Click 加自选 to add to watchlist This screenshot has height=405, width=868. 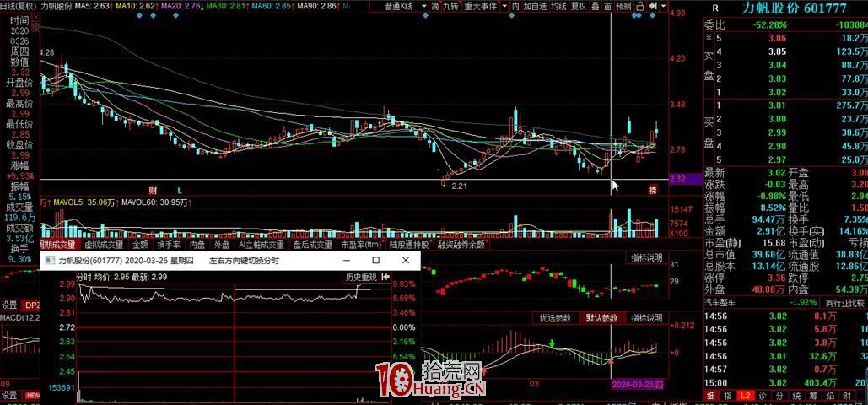536,6
